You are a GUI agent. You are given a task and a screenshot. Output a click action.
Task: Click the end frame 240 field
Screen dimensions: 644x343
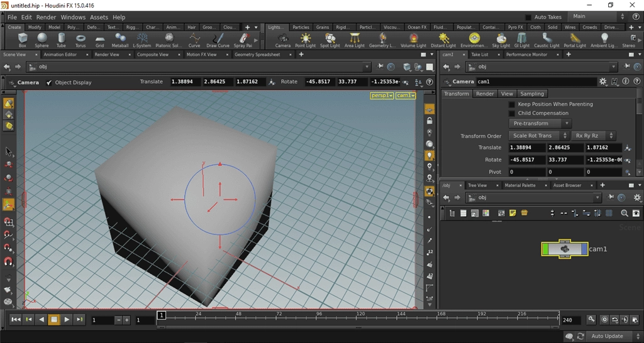571,320
